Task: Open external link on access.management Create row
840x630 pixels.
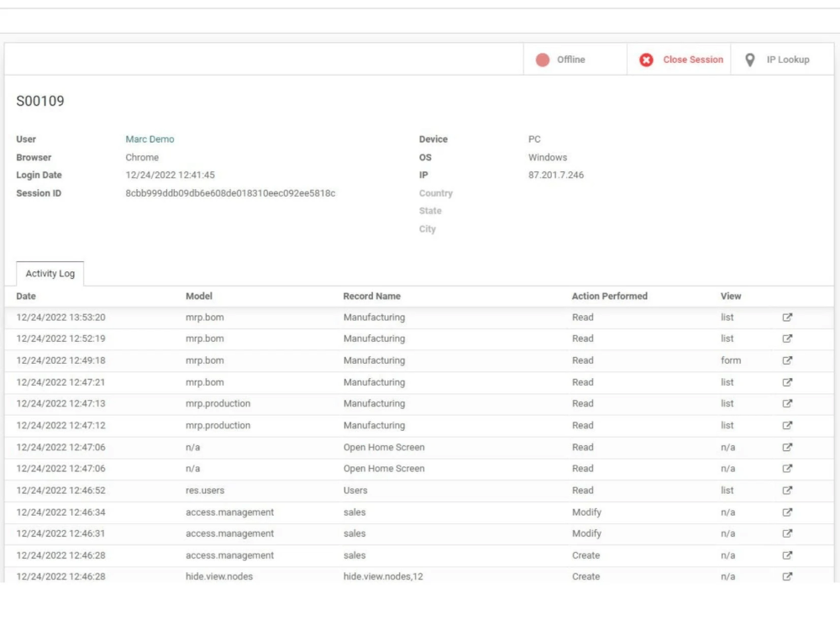Action: tap(787, 555)
